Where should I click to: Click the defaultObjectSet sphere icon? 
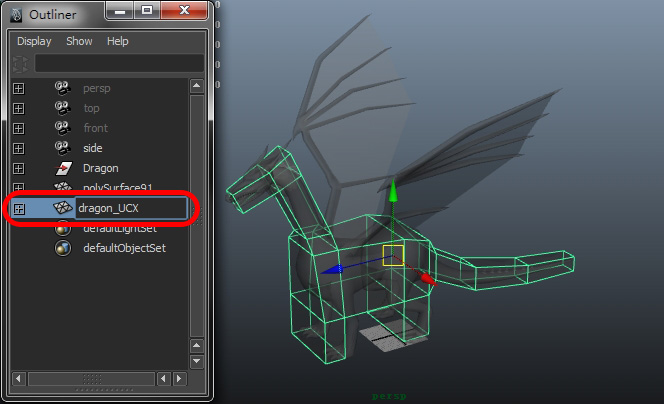point(63,248)
